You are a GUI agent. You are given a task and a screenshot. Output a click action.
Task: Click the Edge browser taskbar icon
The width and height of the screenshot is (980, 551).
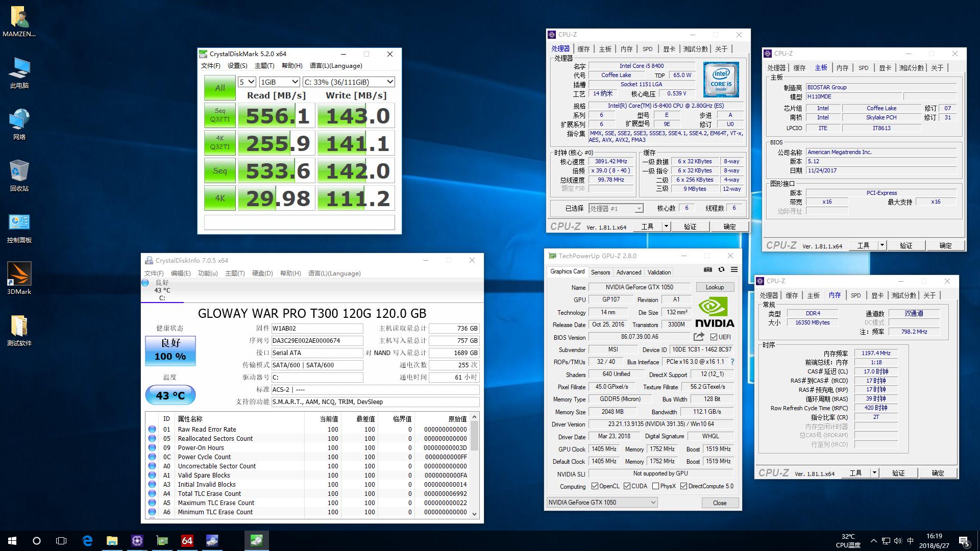pos(87,541)
